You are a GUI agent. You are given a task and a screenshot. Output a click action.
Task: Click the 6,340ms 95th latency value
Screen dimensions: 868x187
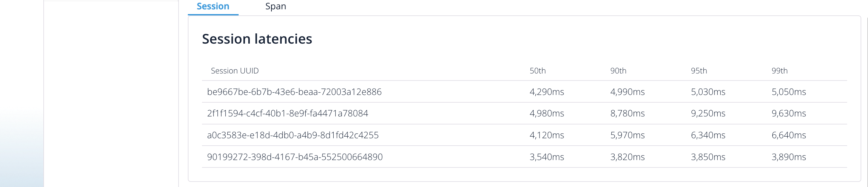[x=708, y=135]
